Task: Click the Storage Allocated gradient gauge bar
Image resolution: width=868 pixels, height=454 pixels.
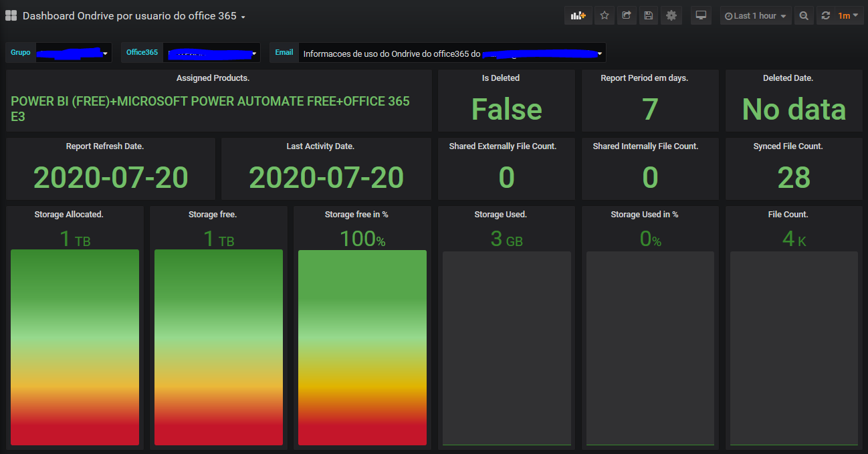Action: (75, 348)
